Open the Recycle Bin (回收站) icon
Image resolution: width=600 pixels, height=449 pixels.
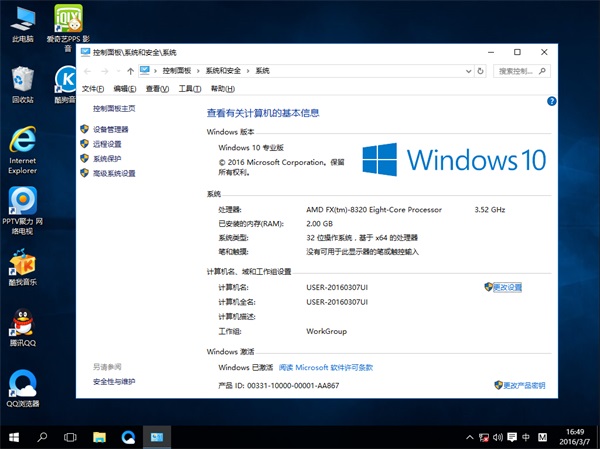click(22, 82)
